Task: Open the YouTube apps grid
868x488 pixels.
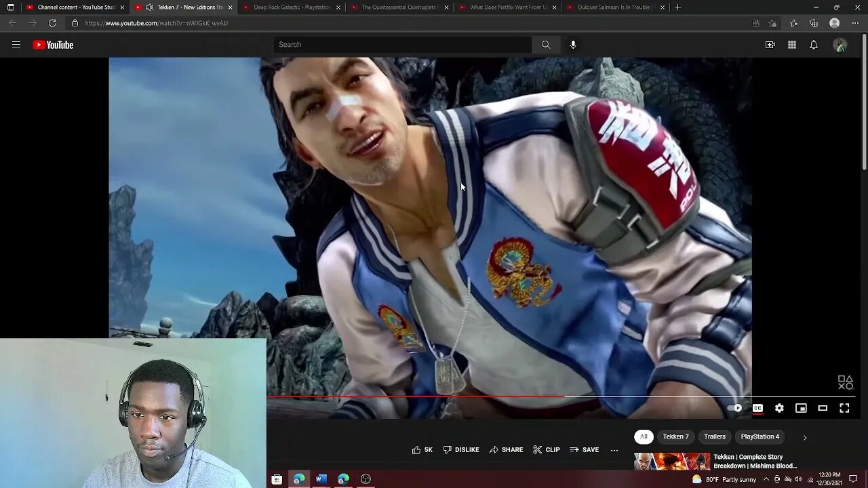Action: point(792,45)
